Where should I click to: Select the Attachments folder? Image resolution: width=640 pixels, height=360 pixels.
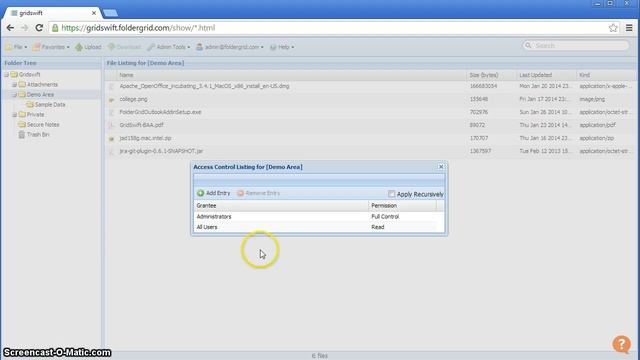pos(42,84)
